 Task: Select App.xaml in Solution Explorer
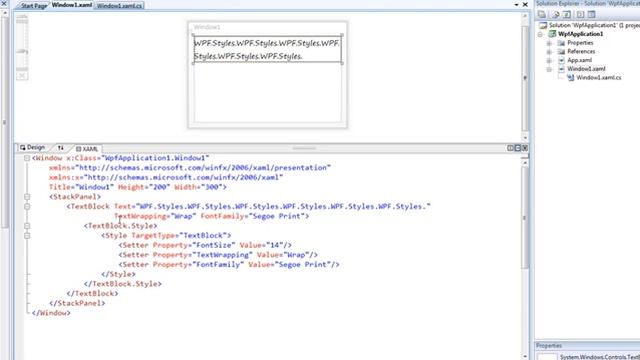click(x=579, y=60)
